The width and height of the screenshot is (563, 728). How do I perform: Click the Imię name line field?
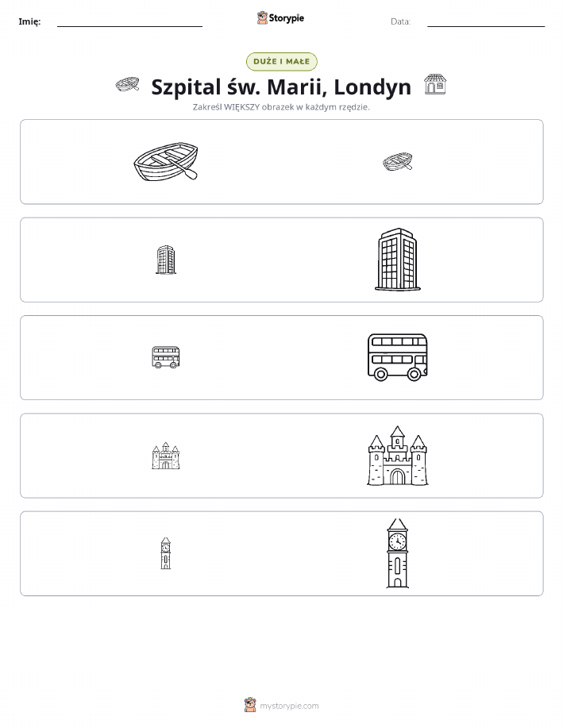(129, 22)
